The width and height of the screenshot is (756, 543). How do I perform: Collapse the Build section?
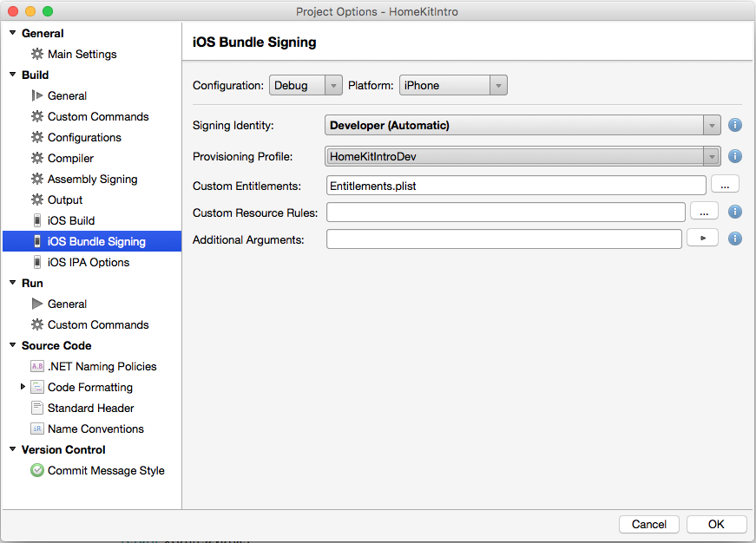coord(12,75)
